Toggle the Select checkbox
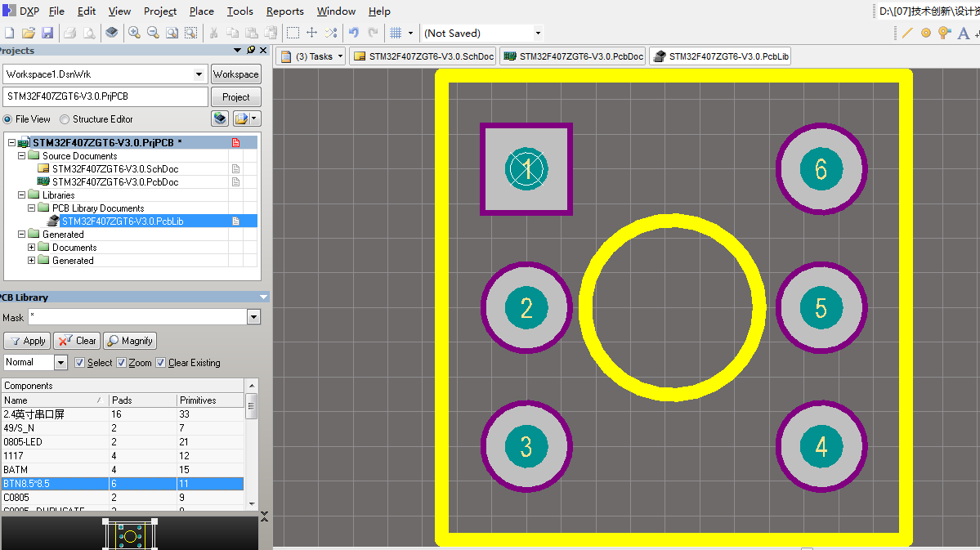 click(79, 363)
